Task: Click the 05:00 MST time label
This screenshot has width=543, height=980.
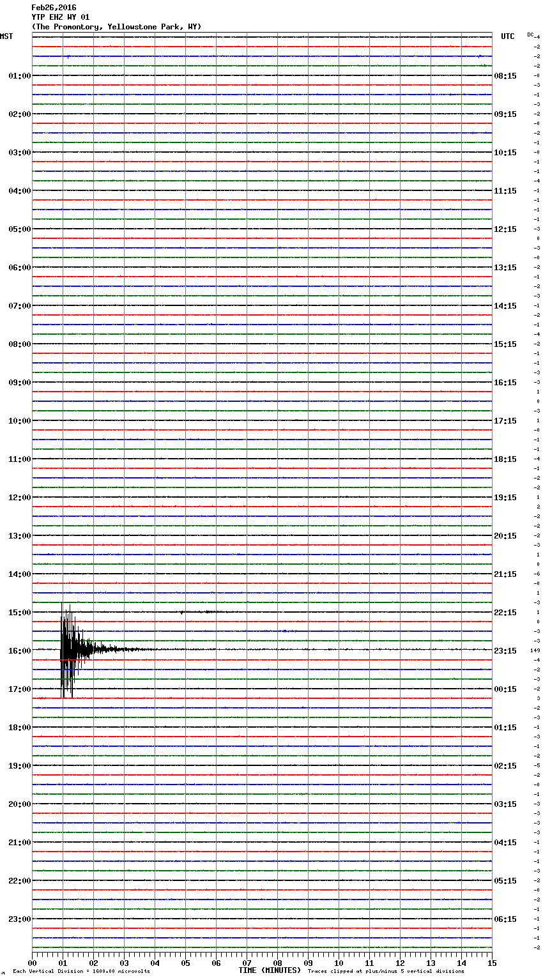Action: [20, 229]
